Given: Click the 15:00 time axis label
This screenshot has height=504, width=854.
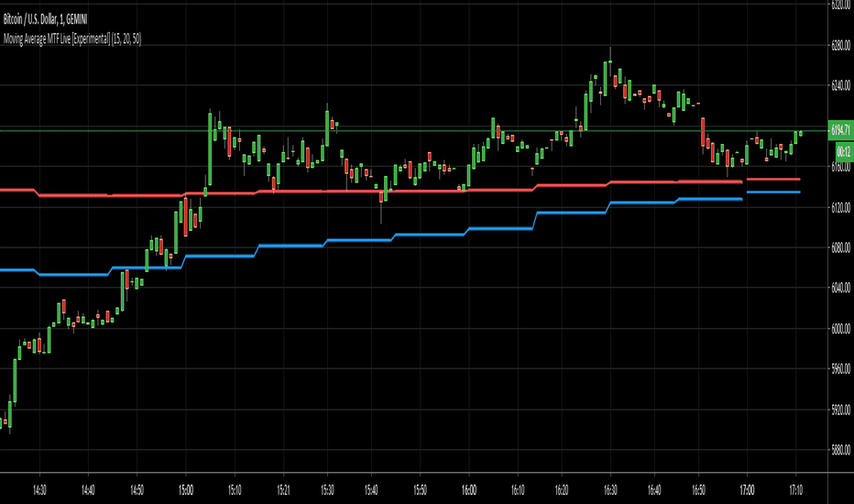Looking at the screenshot, I should coord(186,490).
